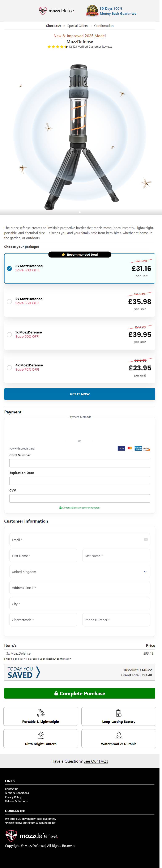This screenshot has width=162, height=868.
Task: Click the Portable & Lightweight hand icon
Action: [41, 713]
